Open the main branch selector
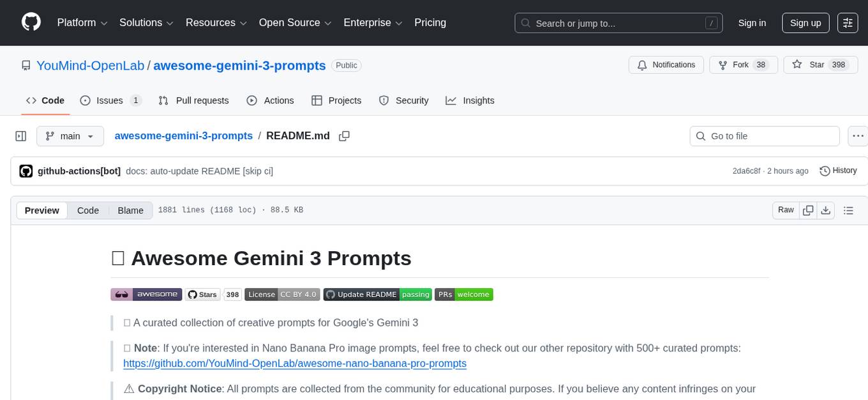Screen dimensions: 868x400 click(x=70, y=135)
